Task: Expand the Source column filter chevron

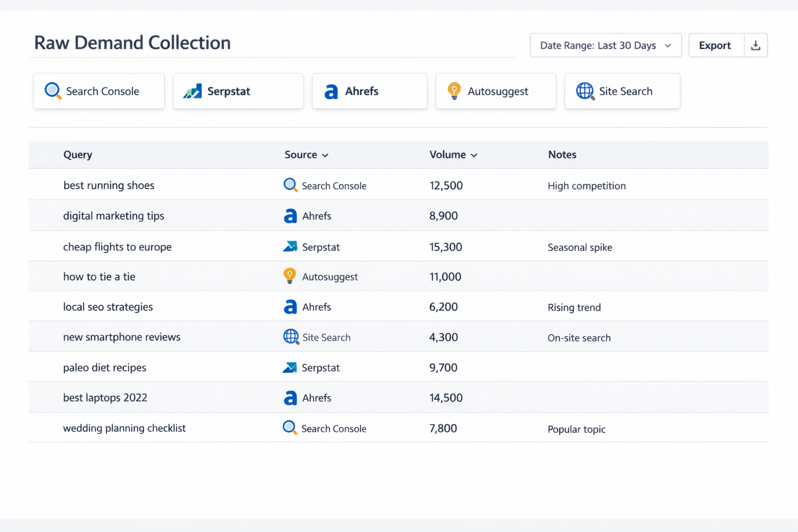Action: [325, 155]
